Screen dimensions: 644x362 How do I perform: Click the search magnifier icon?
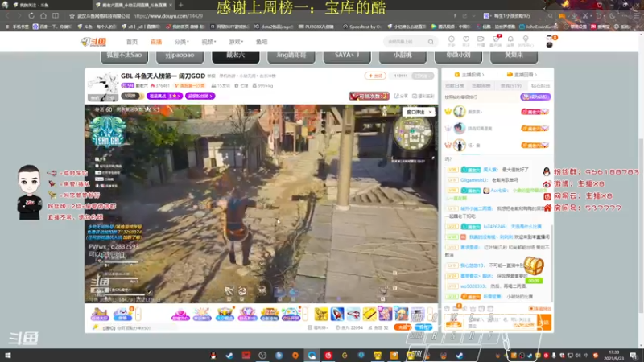coord(431,42)
